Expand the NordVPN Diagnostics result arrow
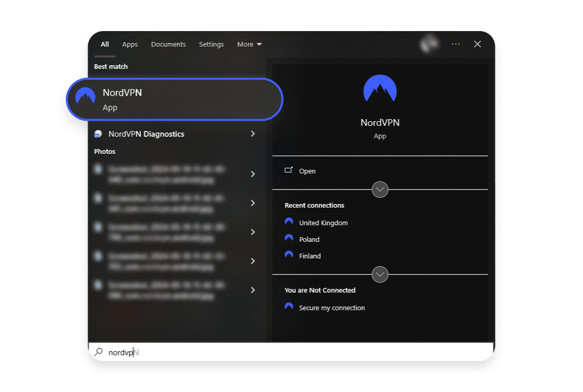Viewport: 583px width, 392px height. [x=253, y=134]
